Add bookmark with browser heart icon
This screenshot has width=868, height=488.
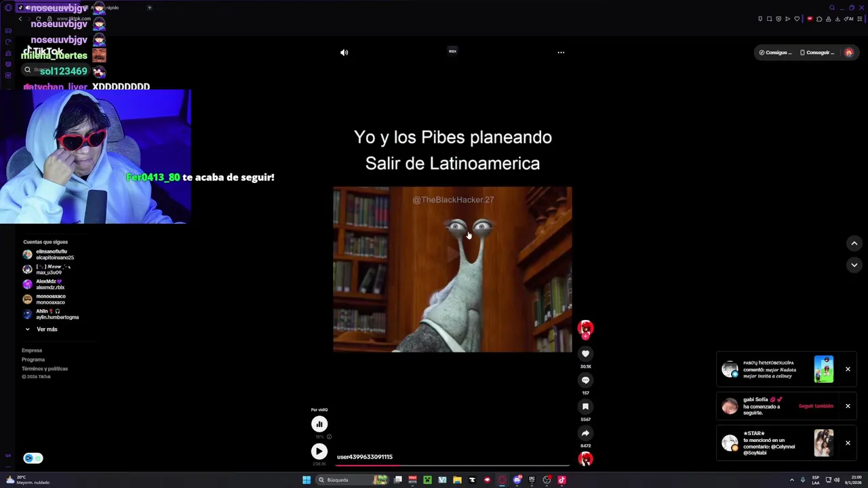coord(797,19)
